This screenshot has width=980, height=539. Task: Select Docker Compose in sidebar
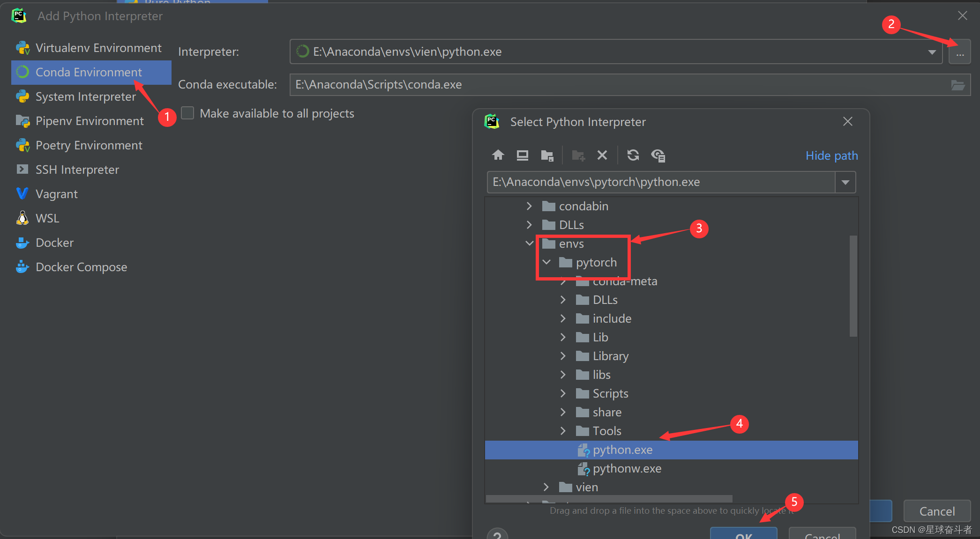point(81,267)
